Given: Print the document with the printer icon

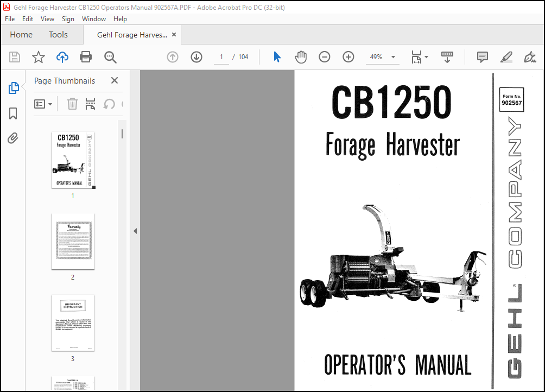Looking at the screenshot, I should point(86,57).
